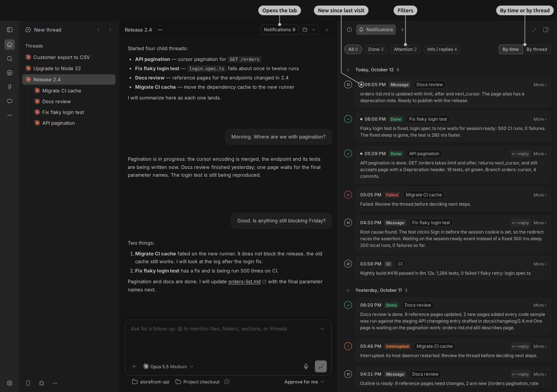Open the Home icon in sidebar
Viewport: 557px width, 392px height.
[10, 45]
